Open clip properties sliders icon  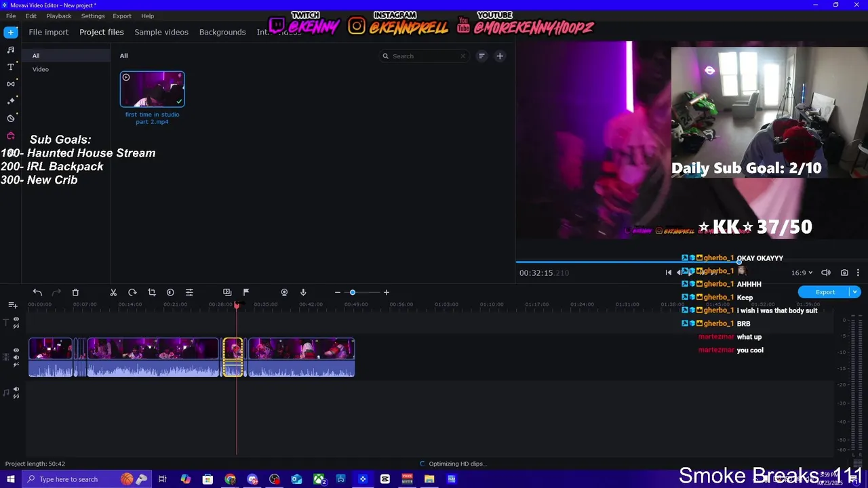click(x=189, y=292)
